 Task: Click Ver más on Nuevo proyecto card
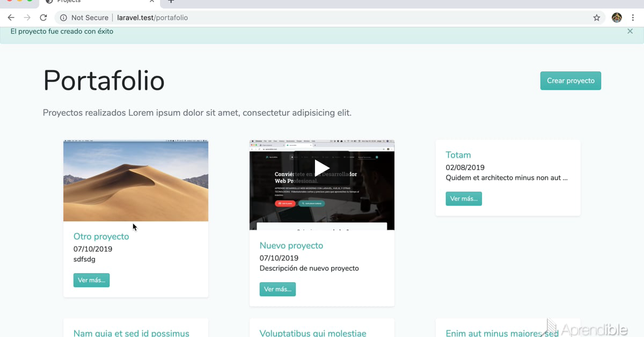277,289
